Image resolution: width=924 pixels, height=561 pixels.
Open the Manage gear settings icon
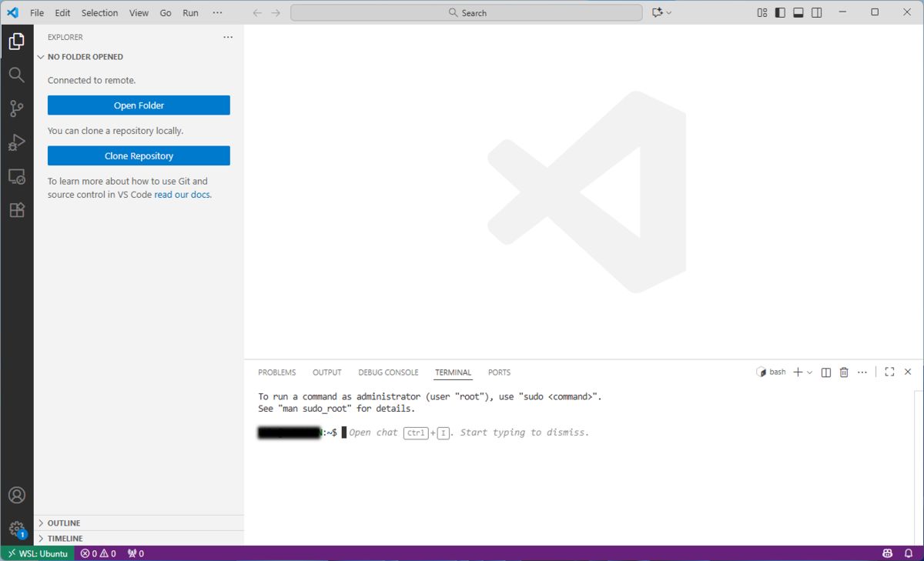[x=16, y=529]
